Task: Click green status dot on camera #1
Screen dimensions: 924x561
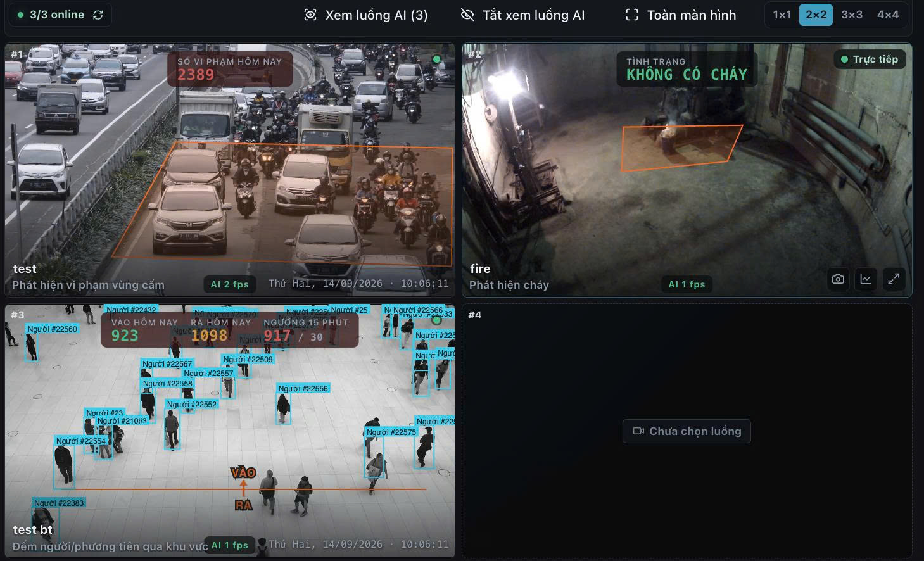Action: [436, 59]
